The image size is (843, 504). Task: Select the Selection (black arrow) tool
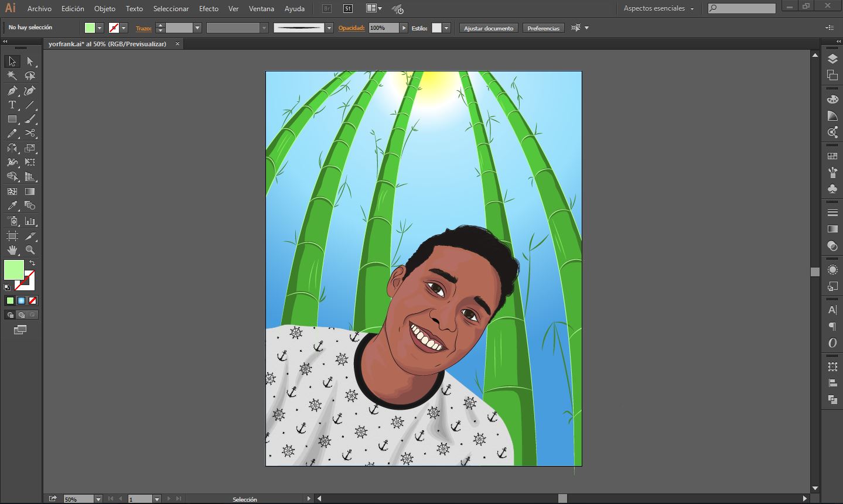click(x=12, y=61)
